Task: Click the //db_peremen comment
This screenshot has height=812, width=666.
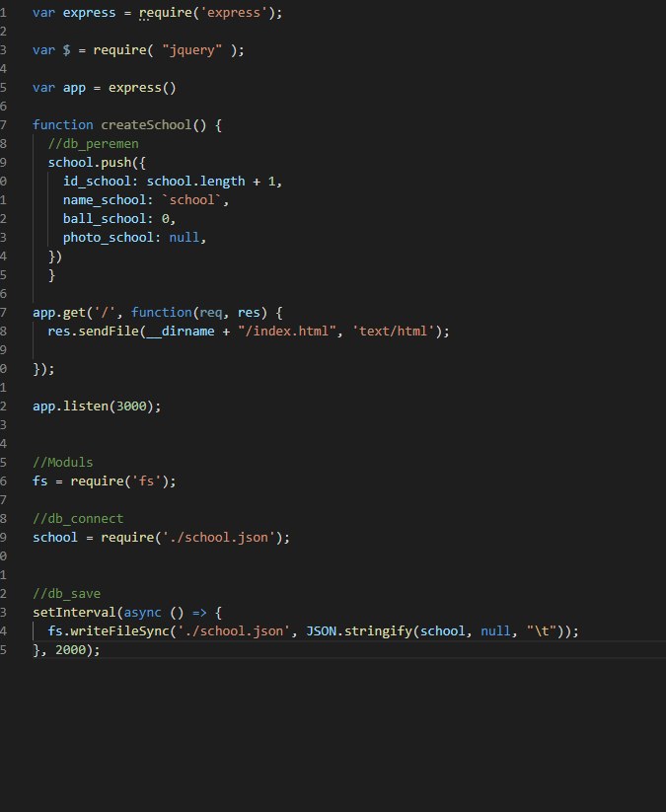Action: click(x=93, y=143)
